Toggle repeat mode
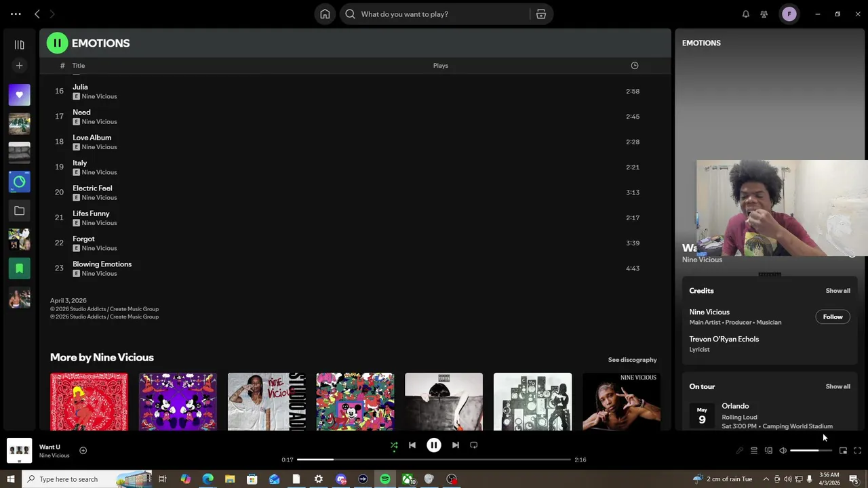This screenshot has height=488, width=868. click(x=474, y=445)
